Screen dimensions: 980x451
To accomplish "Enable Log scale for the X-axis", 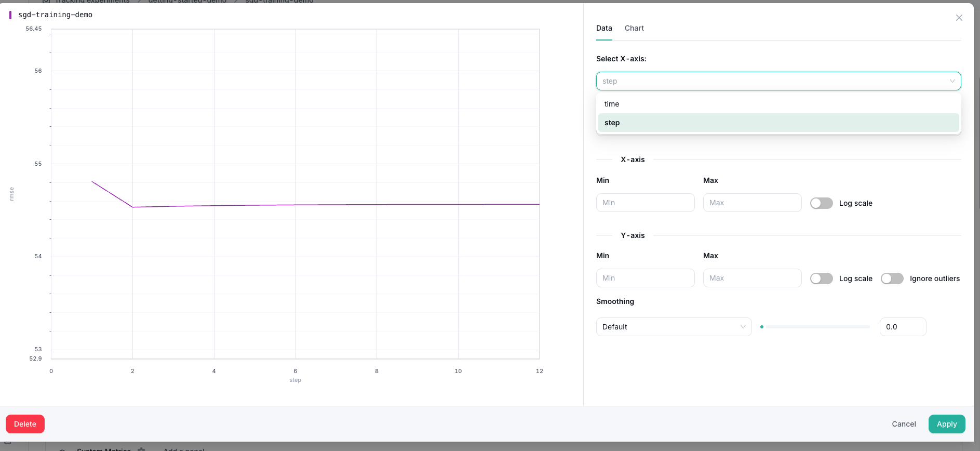I will click(x=821, y=203).
